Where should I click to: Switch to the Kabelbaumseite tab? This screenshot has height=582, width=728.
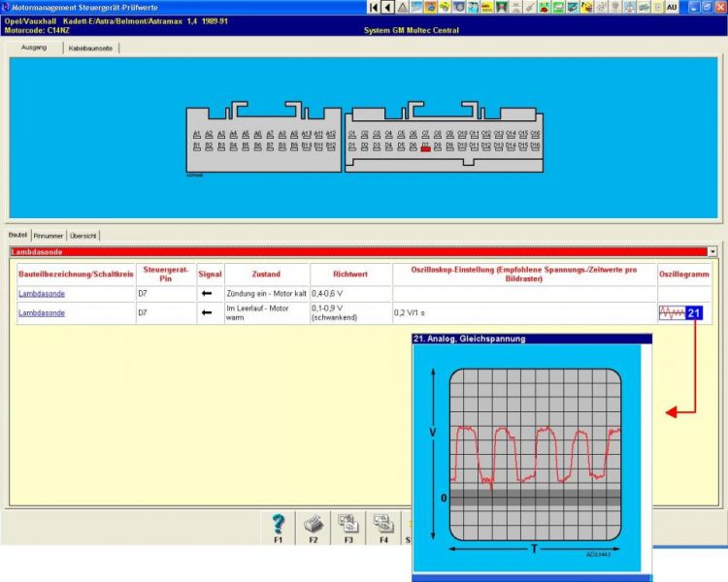click(91, 48)
